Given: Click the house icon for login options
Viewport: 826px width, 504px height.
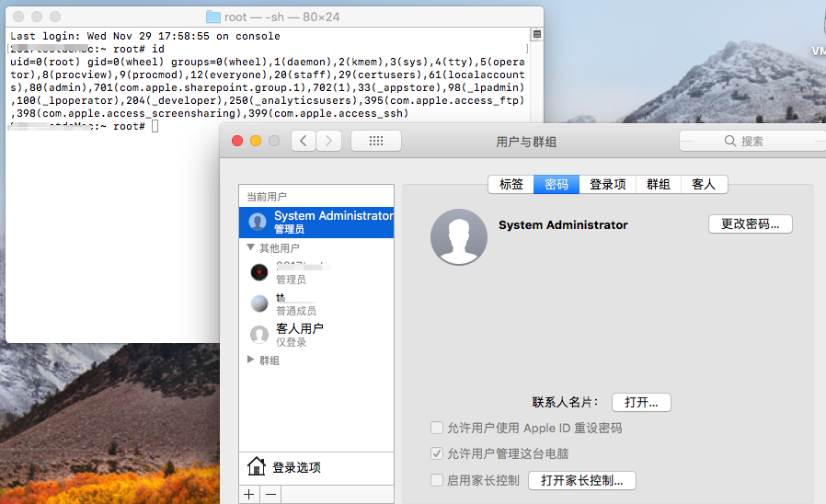Looking at the screenshot, I should [257, 466].
